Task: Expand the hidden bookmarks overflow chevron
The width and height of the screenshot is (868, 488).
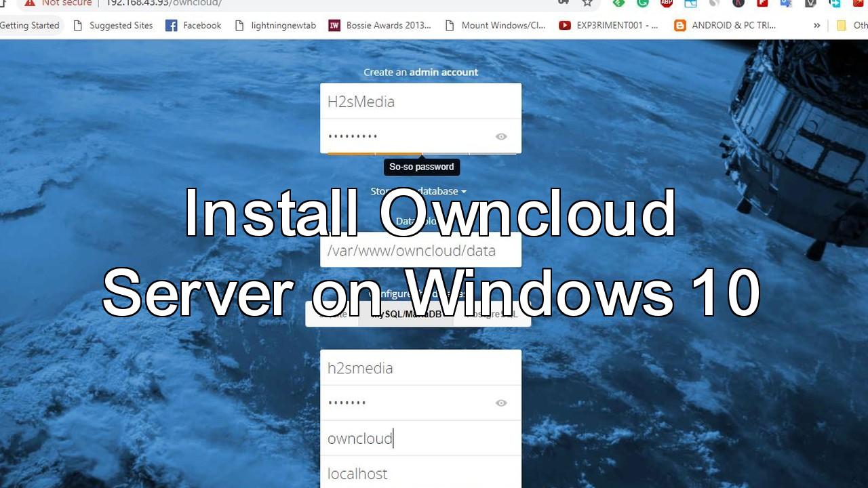Action: [x=816, y=26]
